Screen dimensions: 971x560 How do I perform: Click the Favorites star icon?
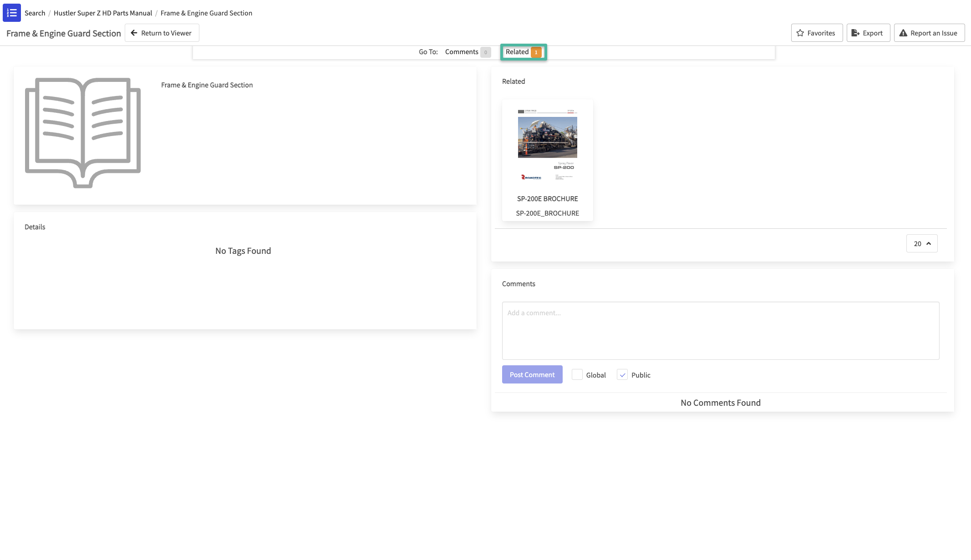(800, 33)
